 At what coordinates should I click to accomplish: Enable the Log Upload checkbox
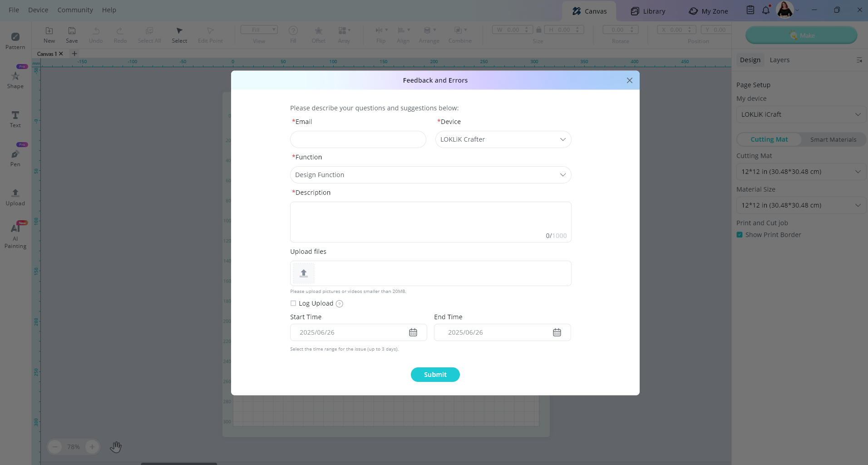pyautogui.click(x=293, y=303)
